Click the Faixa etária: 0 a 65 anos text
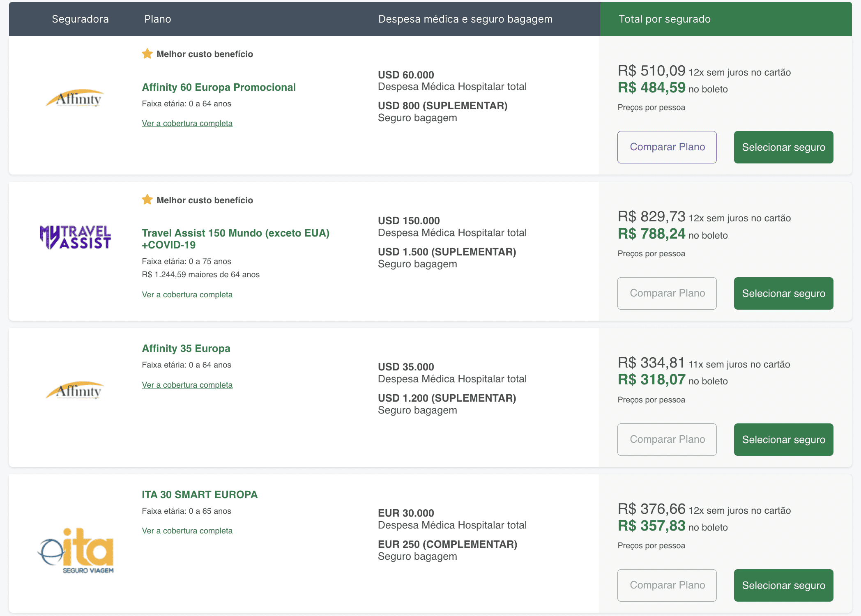Screen dimensions: 861x616 coord(186,511)
